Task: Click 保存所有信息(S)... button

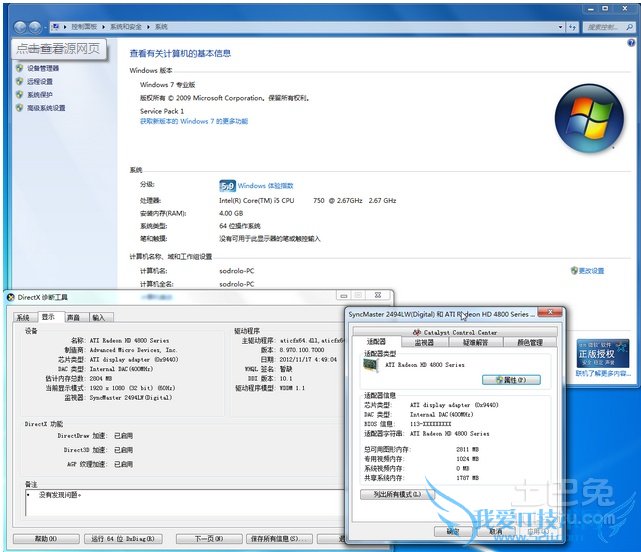Action: tap(279, 539)
